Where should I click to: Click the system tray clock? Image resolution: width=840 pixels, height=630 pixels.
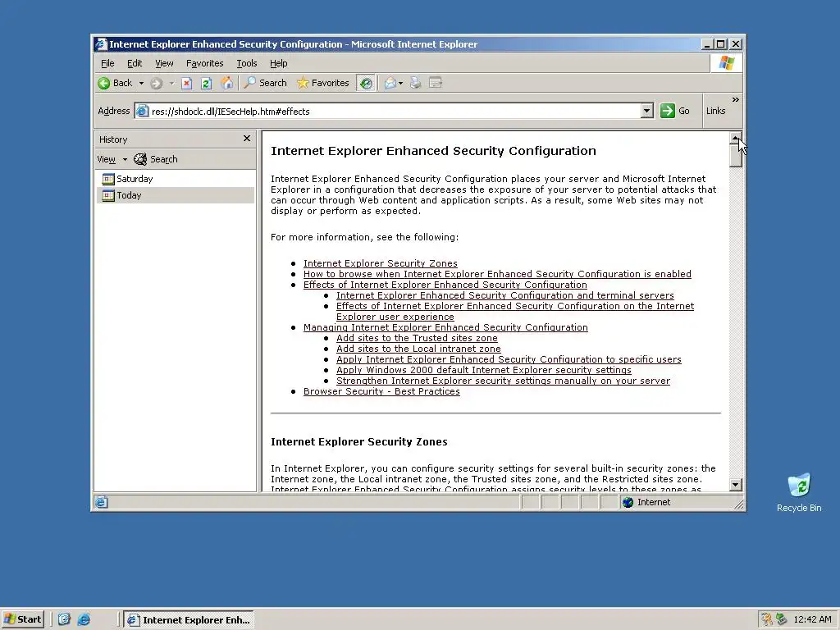point(813,620)
